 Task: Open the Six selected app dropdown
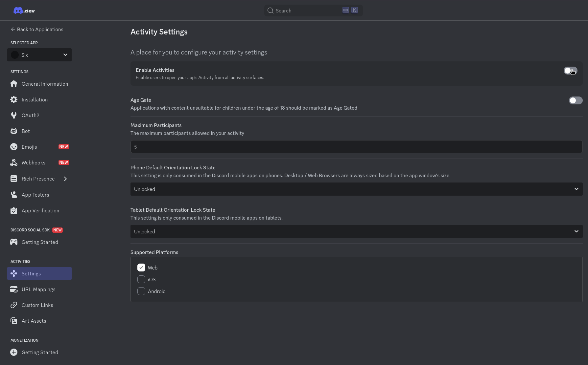(39, 55)
